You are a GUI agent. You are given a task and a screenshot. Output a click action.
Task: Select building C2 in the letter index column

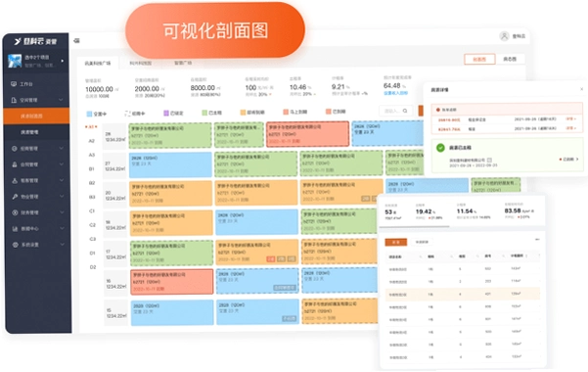[x=92, y=225]
